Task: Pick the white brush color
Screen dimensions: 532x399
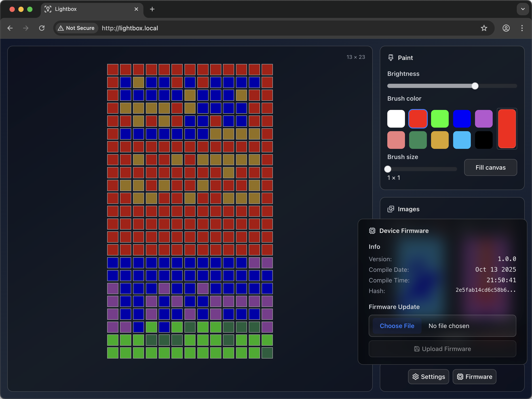Action: click(x=396, y=119)
